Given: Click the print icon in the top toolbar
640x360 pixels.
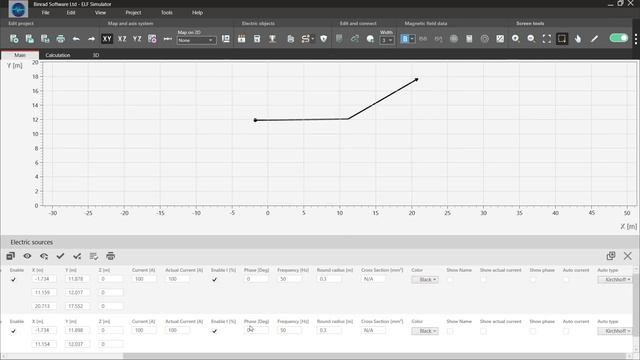Looking at the screenshot, I should click(x=60, y=39).
